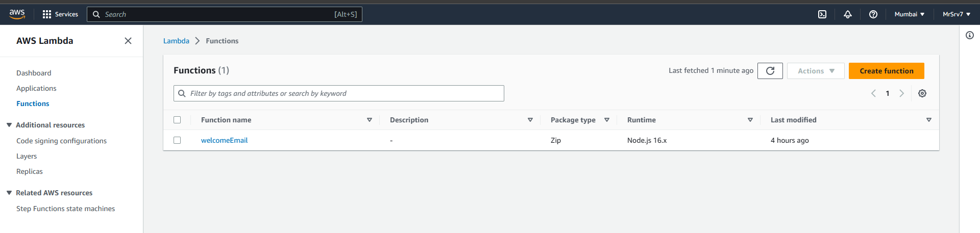Open AWS CloudShell terminal icon
The width and height of the screenshot is (980, 233).
coord(822,14)
